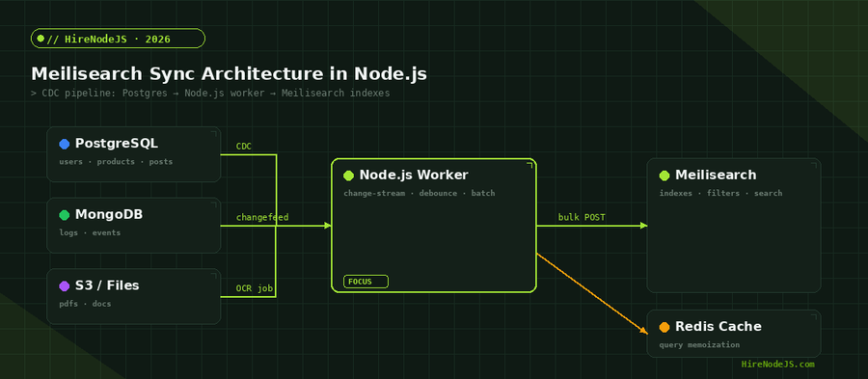Select the MongoDB card title

pyautogui.click(x=109, y=214)
